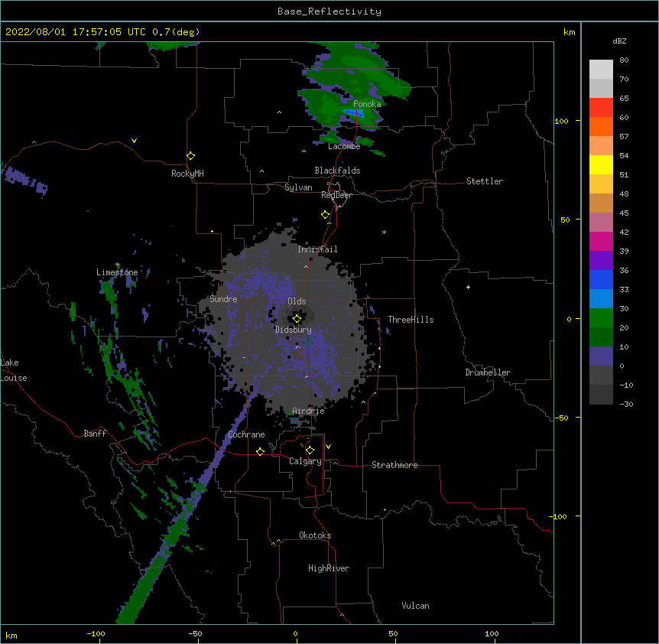Click the Olds label
This screenshot has height=644, width=659.
pos(297,301)
